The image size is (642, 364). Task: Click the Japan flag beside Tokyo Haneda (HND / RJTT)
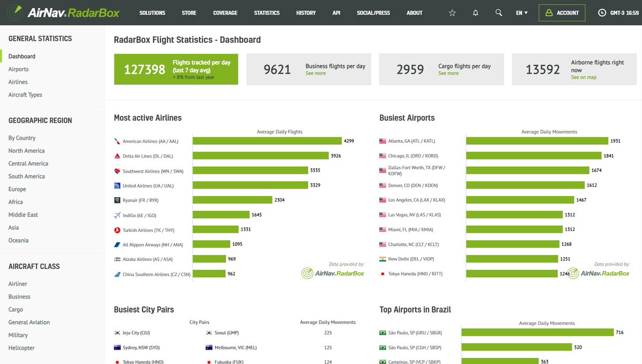coord(383,274)
